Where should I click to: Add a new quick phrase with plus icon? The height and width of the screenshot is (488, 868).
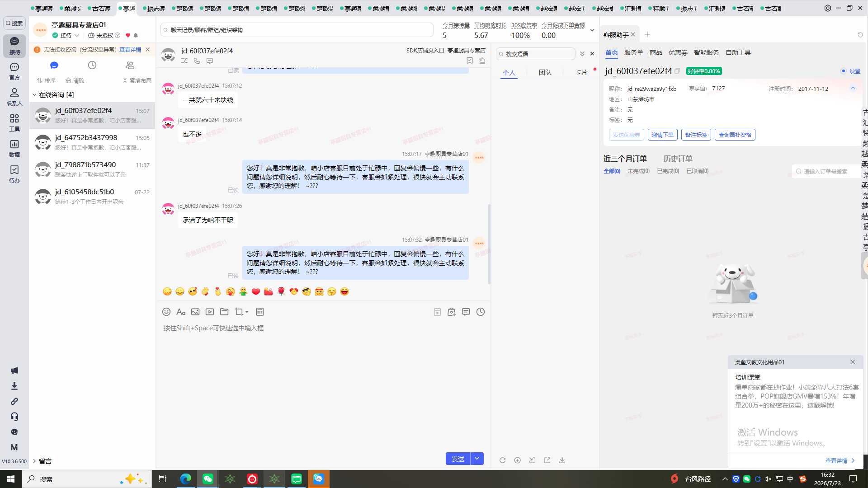tap(517, 460)
